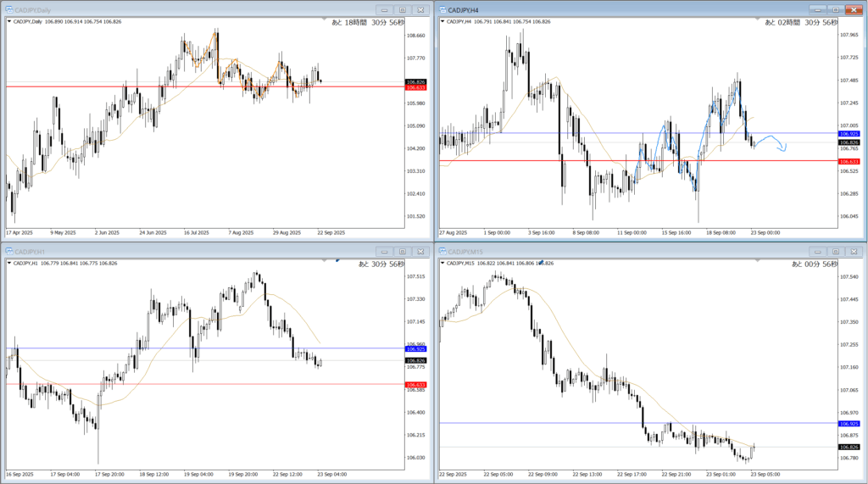Maximize the CADJPY,H1 chart window
Image resolution: width=868 pixels, height=484 pixels.
tap(402, 252)
